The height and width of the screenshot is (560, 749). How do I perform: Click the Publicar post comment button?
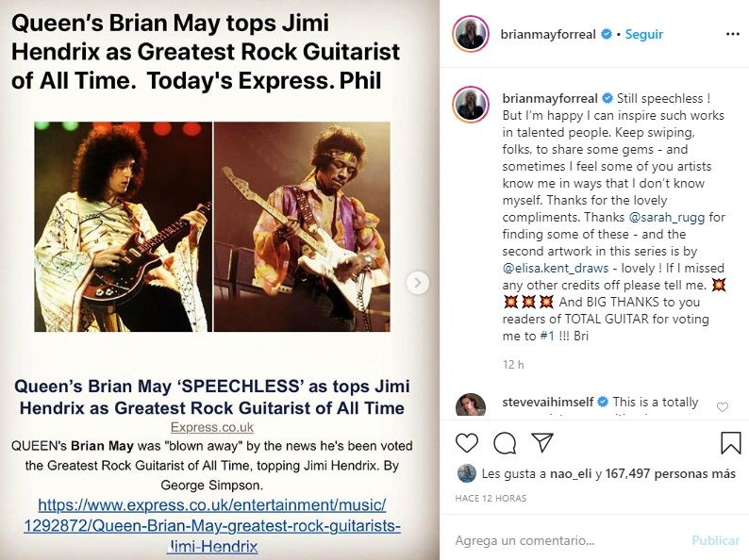click(715, 540)
